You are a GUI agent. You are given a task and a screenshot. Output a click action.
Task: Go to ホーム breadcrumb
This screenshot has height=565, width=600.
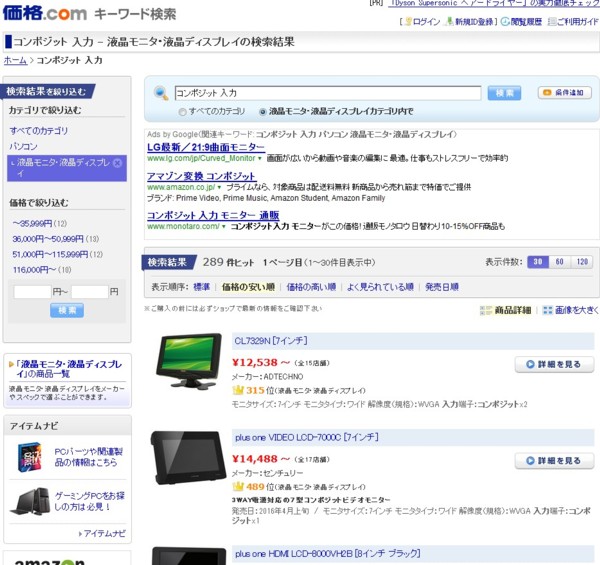15,60
